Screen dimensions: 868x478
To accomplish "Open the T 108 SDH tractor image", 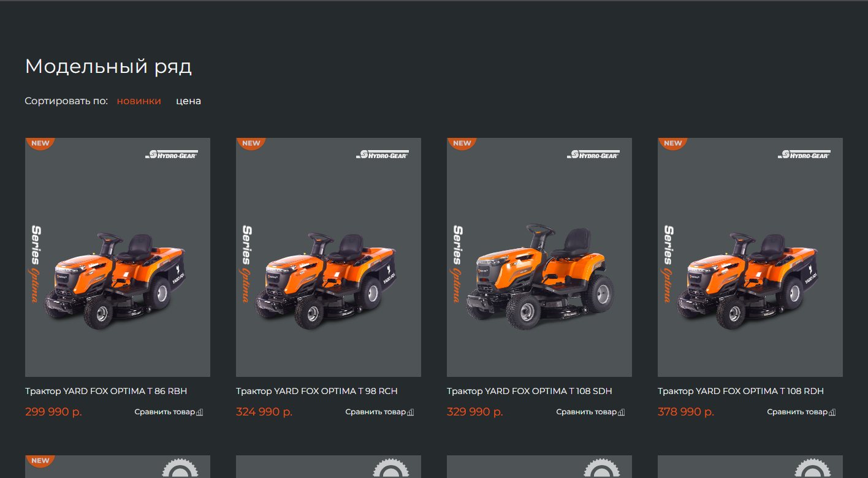I will pos(539,257).
